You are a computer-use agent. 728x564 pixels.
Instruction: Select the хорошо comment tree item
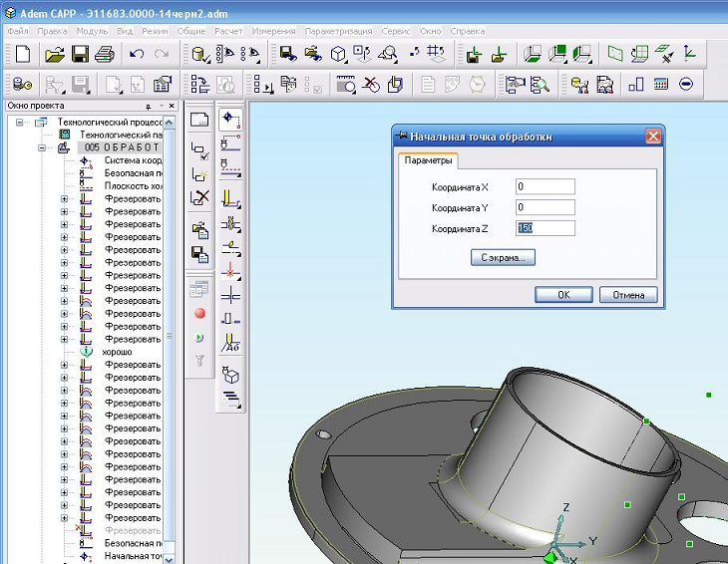(117, 352)
